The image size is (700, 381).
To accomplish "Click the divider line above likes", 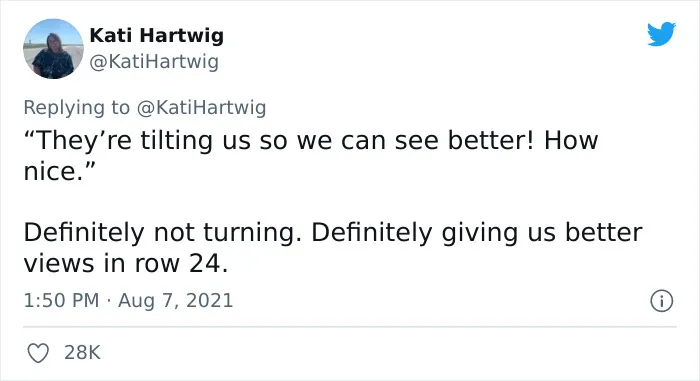I will (x=350, y=327).
